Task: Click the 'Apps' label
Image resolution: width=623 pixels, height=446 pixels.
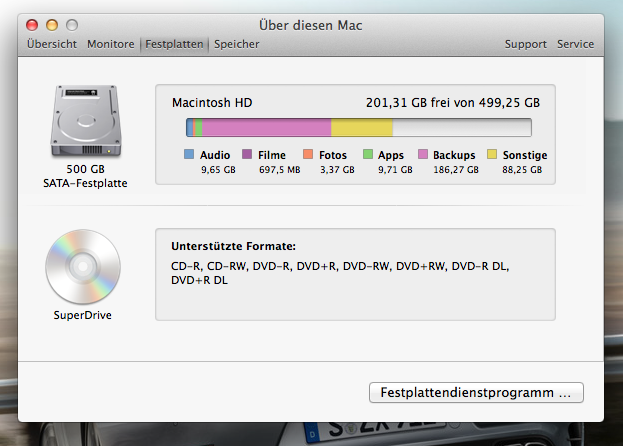Action: (x=391, y=155)
